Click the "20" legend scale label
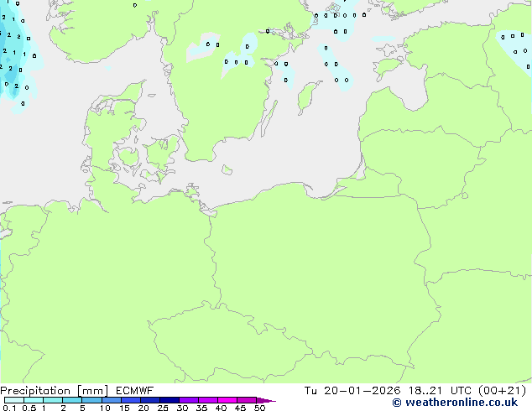532x411 pixels. [143, 408]
